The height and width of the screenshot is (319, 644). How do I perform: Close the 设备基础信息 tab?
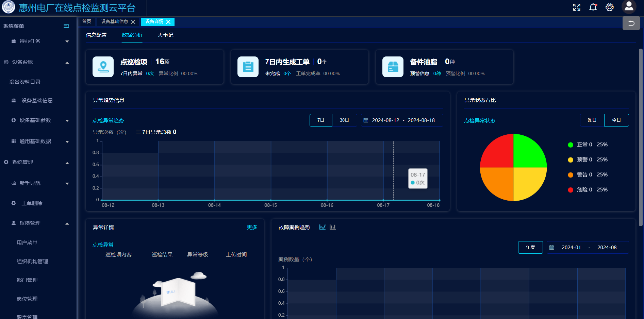pyautogui.click(x=133, y=22)
